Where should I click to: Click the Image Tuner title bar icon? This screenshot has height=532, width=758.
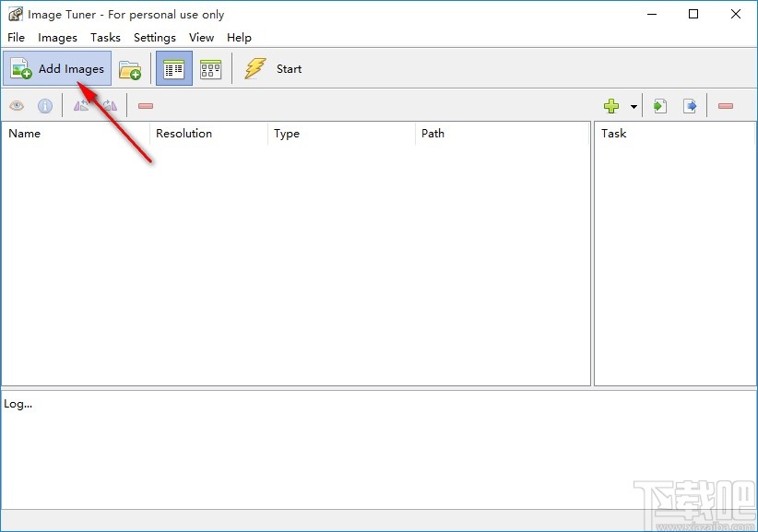coord(15,15)
